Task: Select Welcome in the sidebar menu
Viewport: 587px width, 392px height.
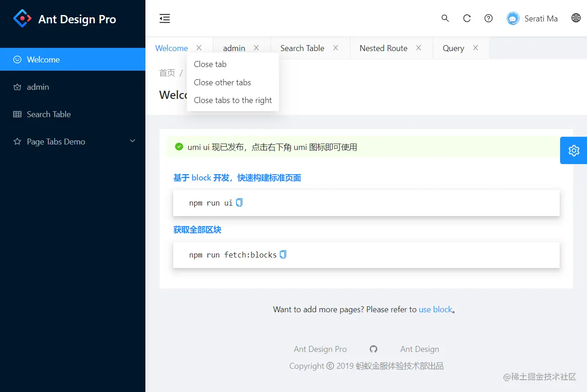Action: click(72, 60)
